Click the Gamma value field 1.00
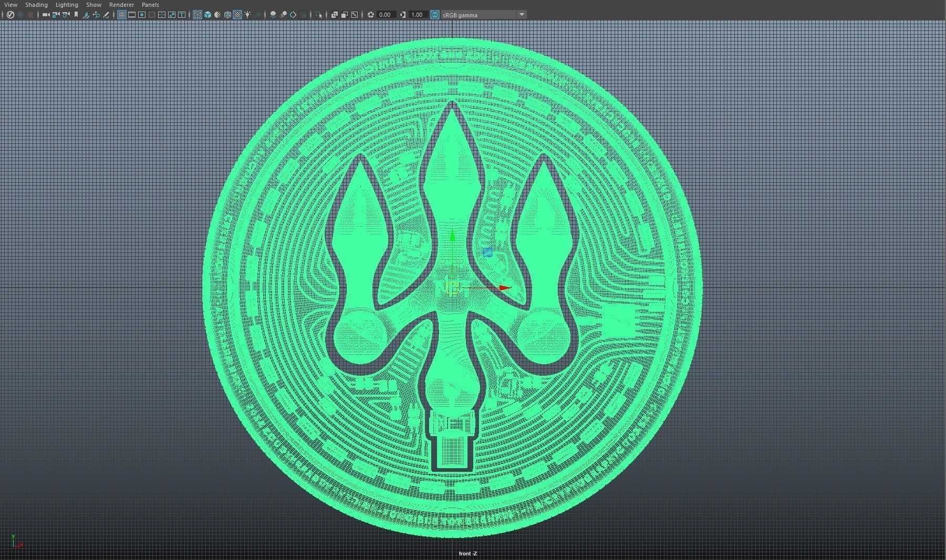946x560 pixels. tap(418, 15)
